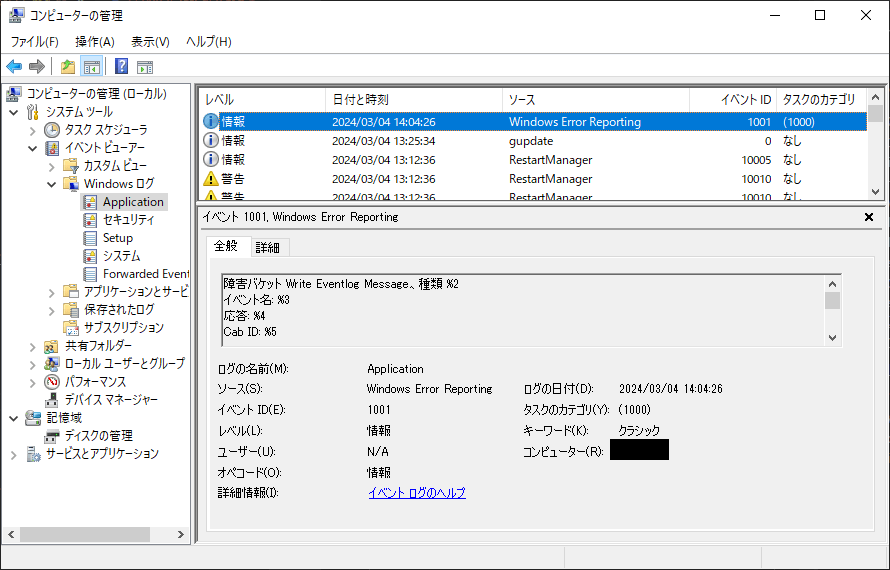Click the ローカル ユーザーとグループ icon
Screen dimensions: 890x570
pos(52,364)
